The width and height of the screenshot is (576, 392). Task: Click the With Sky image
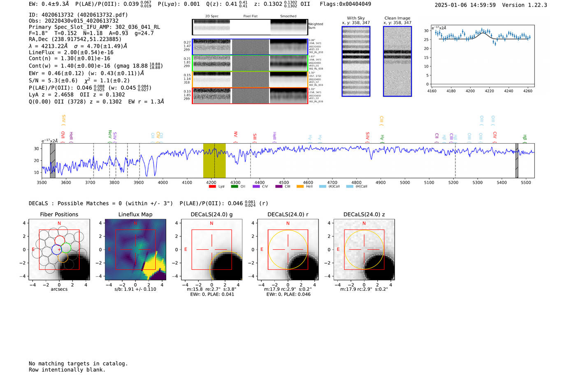click(356, 61)
